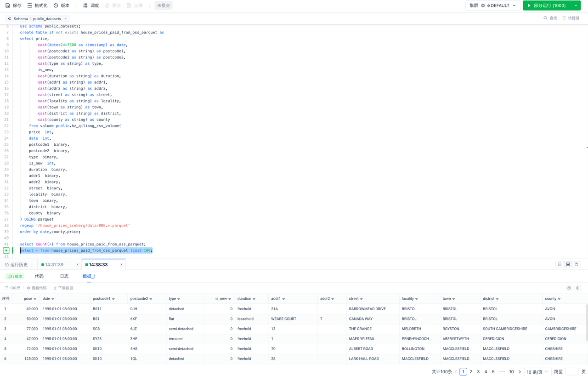Click the run-line play icon at line 42
Viewport: 588px width, 376px height.
[x=6, y=251]
